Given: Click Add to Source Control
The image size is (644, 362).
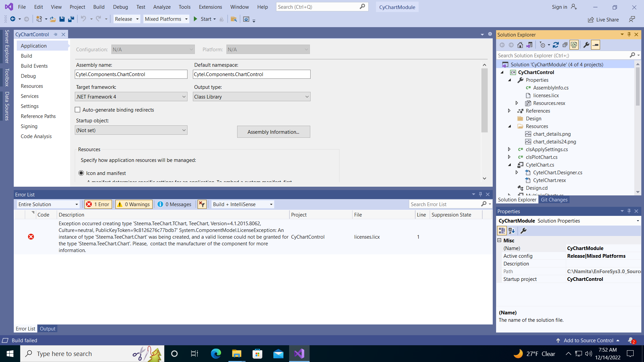Looking at the screenshot, I should pyautogui.click(x=588, y=340).
